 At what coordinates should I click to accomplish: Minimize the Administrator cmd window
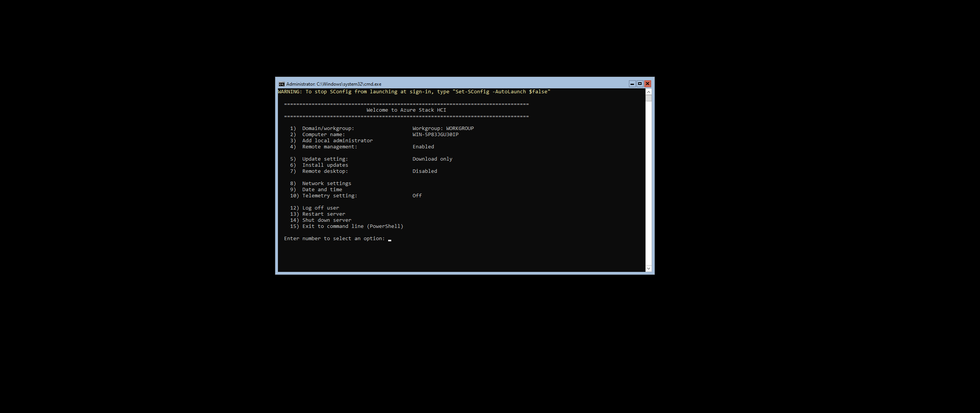pos(632,84)
